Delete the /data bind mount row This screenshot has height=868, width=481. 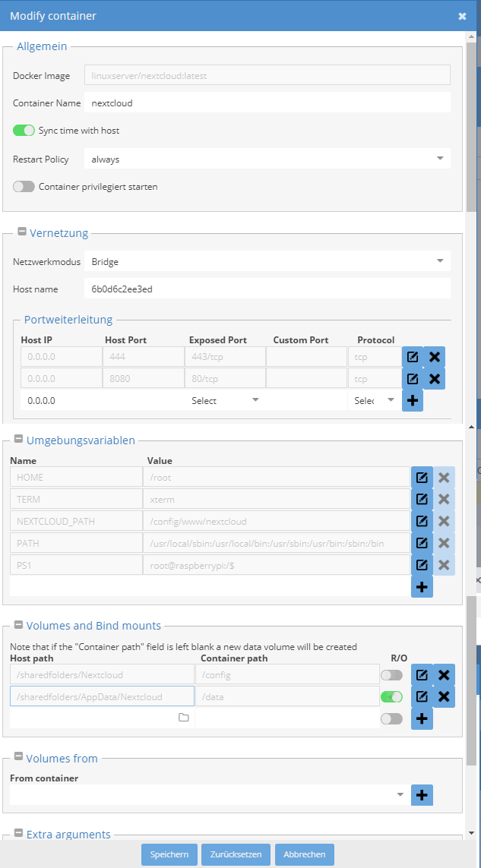pyautogui.click(x=444, y=696)
